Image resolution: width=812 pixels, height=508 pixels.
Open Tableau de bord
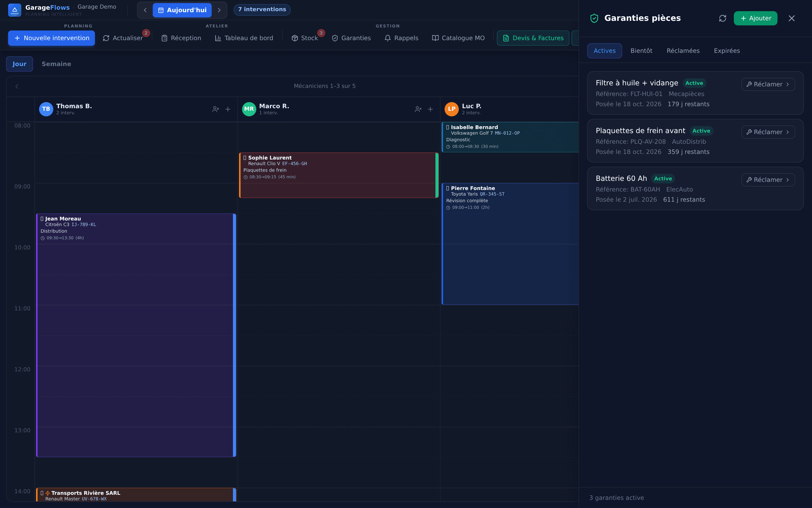coord(244,38)
